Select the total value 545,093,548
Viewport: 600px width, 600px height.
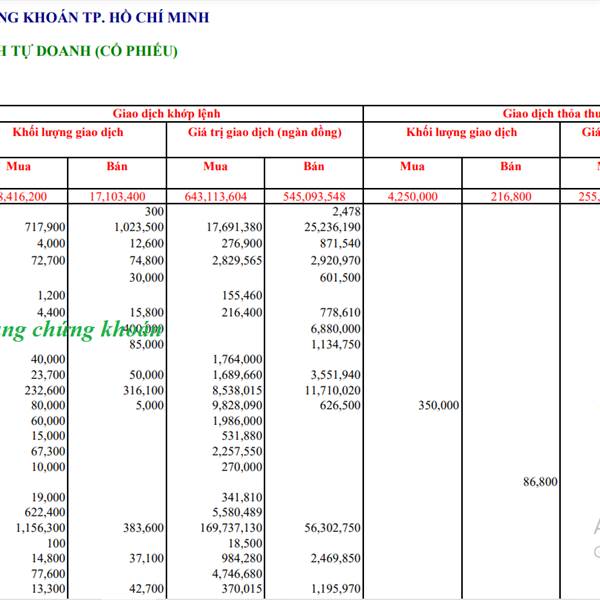point(314,197)
